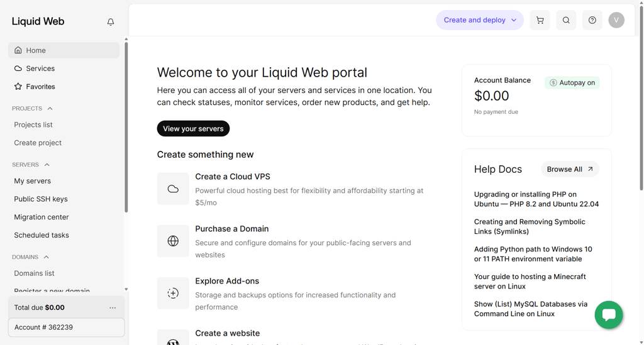The image size is (644, 345).
Task: Open Show MySQL Databases via Command Line article
Action: (531, 309)
